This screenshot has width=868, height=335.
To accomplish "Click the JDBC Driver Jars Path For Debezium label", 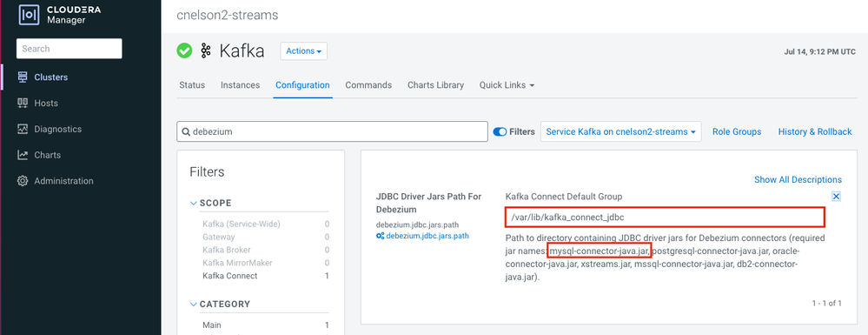I will [x=429, y=203].
